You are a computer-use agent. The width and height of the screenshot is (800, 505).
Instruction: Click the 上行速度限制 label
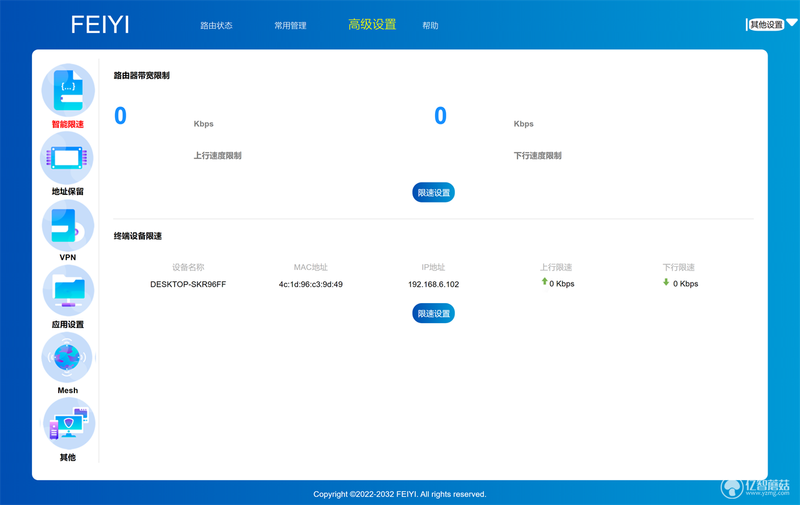[x=217, y=156]
